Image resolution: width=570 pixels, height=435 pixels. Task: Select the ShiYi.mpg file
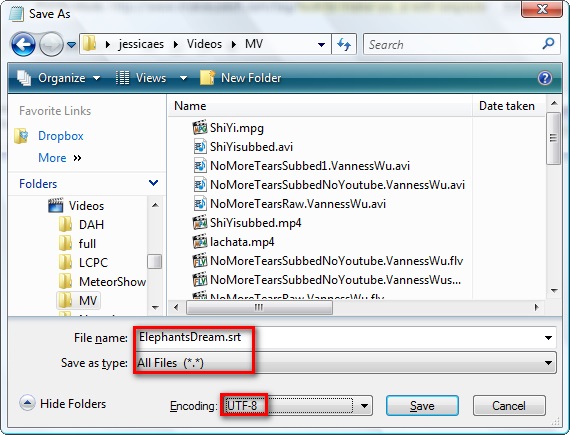[237, 128]
